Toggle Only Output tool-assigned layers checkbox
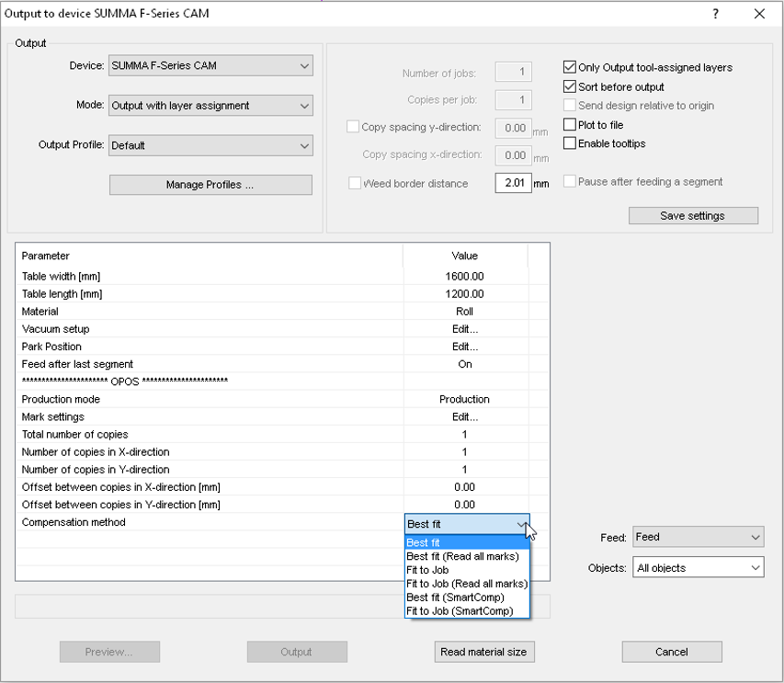 [570, 67]
